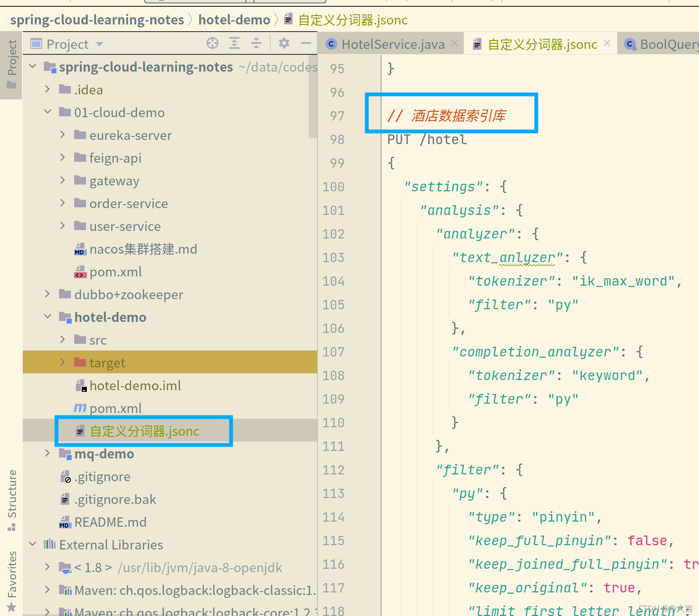Click the locate-in-project crosshair icon
Screen dimensions: 699x616
coord(212,43)
